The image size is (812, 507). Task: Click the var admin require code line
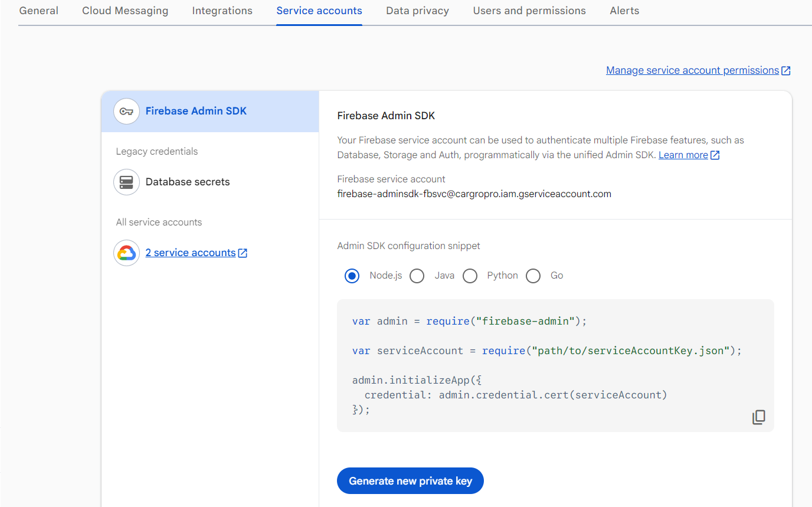[x=470, y=321]
